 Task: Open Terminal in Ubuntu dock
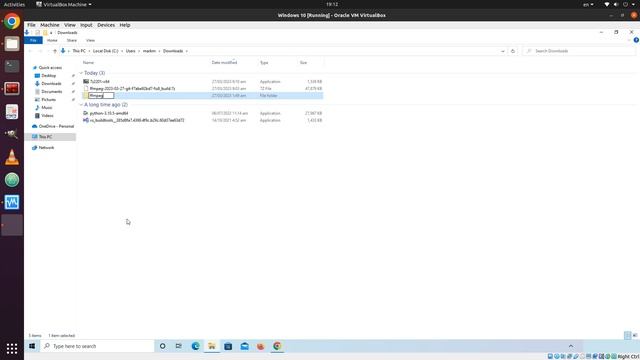12,66
